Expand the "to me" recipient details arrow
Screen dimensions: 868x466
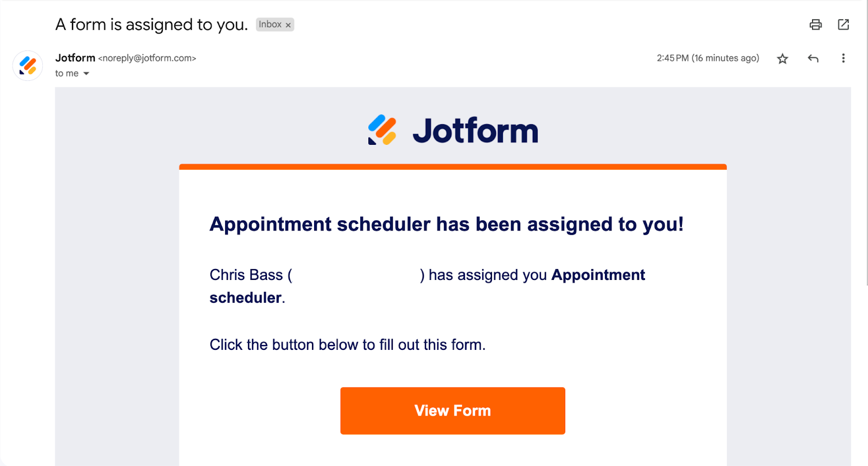coord(86,74)
